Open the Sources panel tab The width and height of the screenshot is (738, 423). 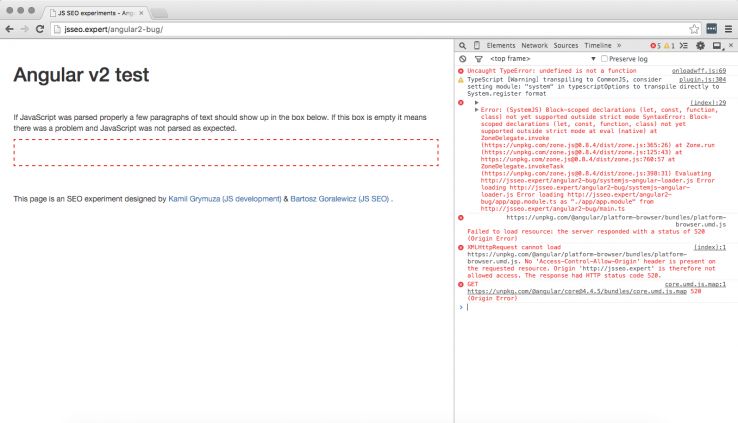click(x=566, y=46)
